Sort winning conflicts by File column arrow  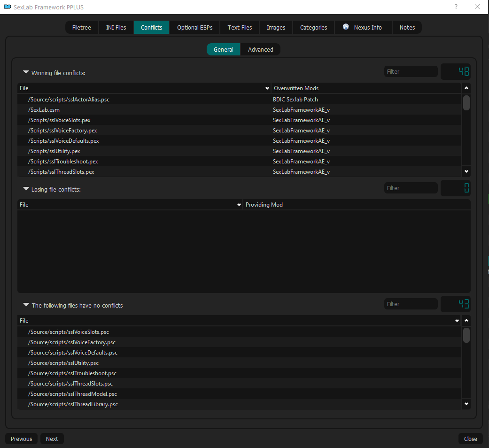point(267,88)
